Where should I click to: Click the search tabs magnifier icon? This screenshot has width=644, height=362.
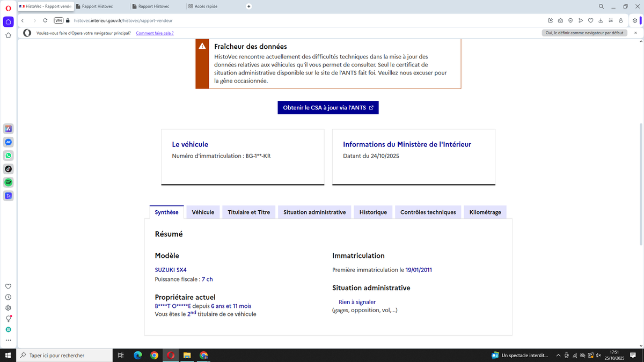coord(601,6)
